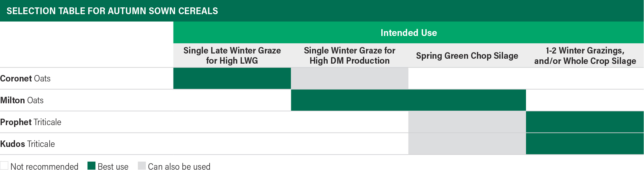This screenshot has width=644, height=170.
Task: Click Kudos Triticale green whole crop cell
Action: [x=585, y=144]
